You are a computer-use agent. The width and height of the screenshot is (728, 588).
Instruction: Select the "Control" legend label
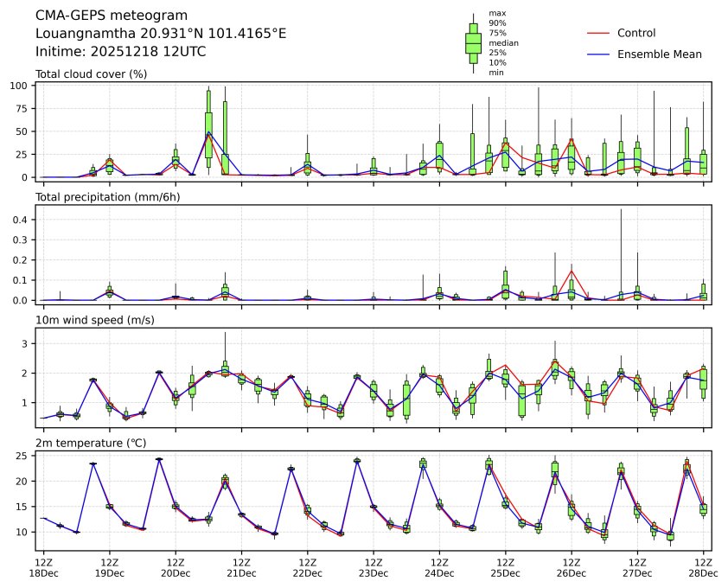(x=636, y=34)
